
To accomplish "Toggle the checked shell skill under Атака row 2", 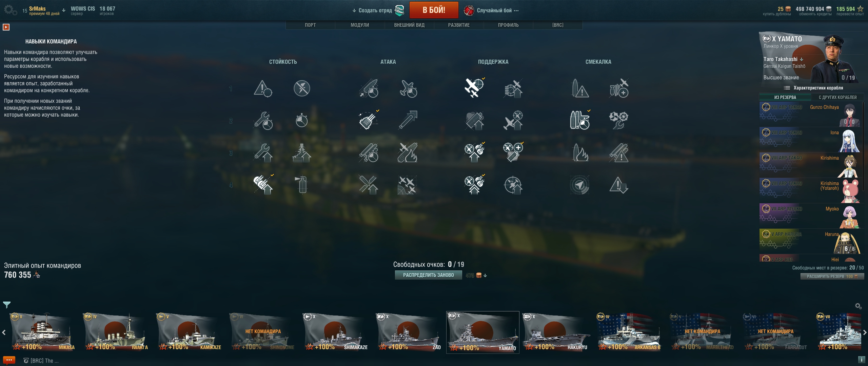I will [x=369, y=120].
